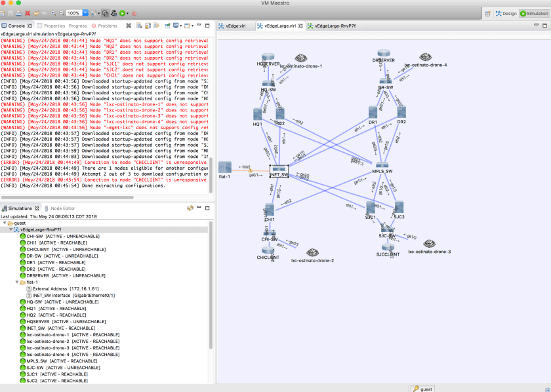
Task: Switch to Simulation perspective
Action: [x=534, y=13]
